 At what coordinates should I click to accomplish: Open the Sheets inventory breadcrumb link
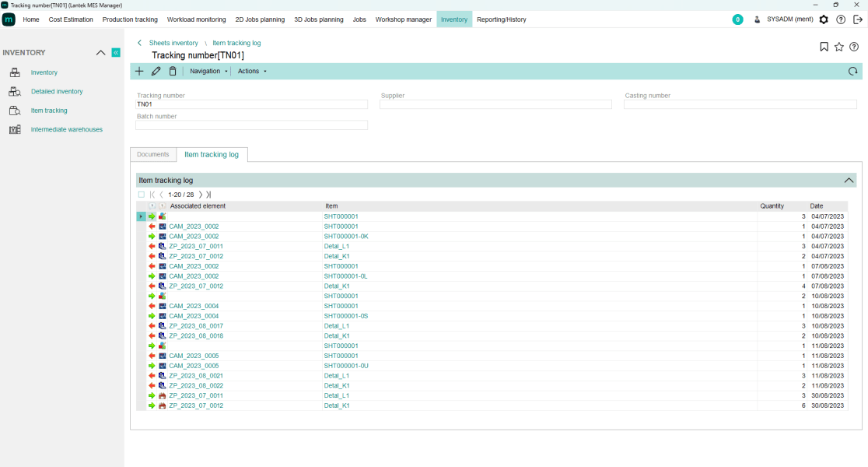point(173,43)
